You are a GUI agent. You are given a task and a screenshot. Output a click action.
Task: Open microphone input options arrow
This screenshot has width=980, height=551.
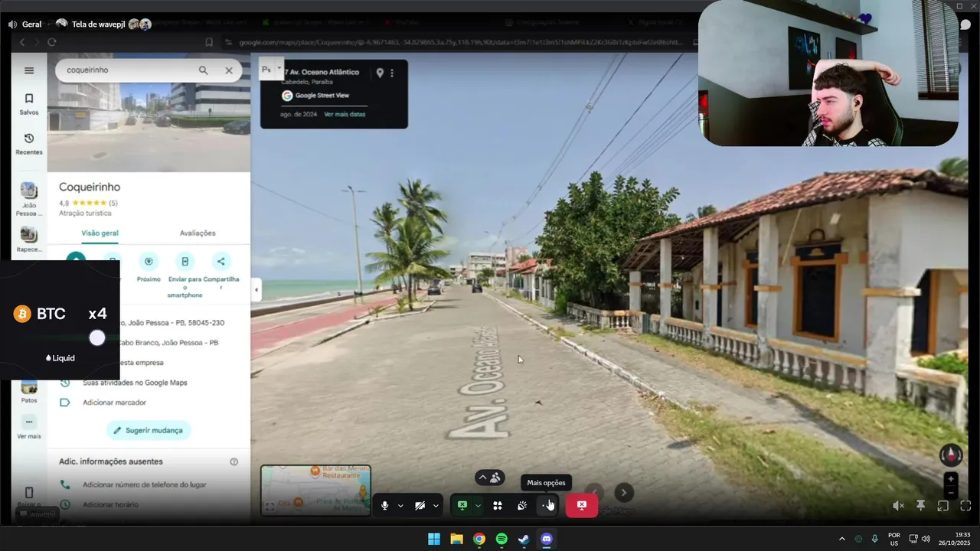[x=400, y=505]
